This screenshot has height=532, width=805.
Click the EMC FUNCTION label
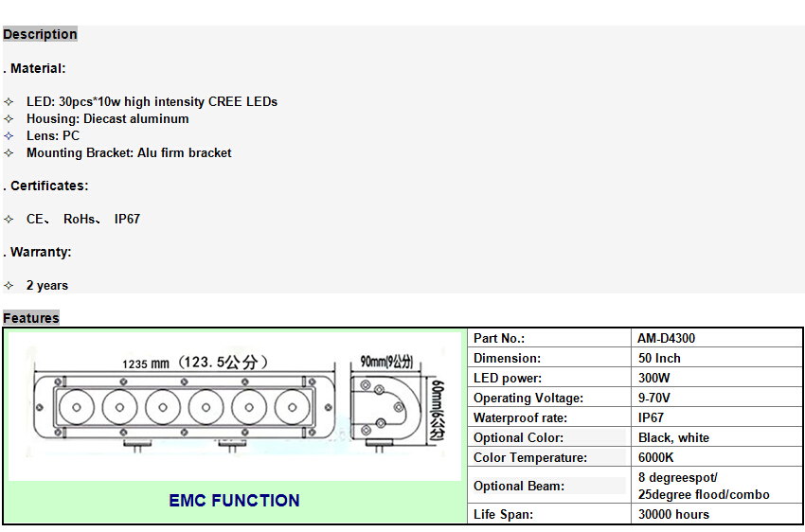click(x=234, y=501)
